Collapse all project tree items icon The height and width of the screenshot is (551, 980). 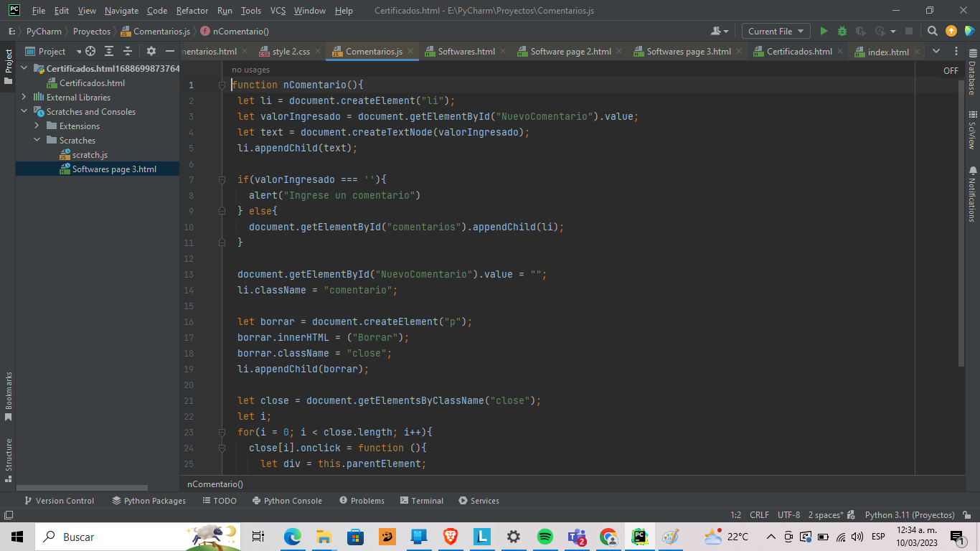128,51
